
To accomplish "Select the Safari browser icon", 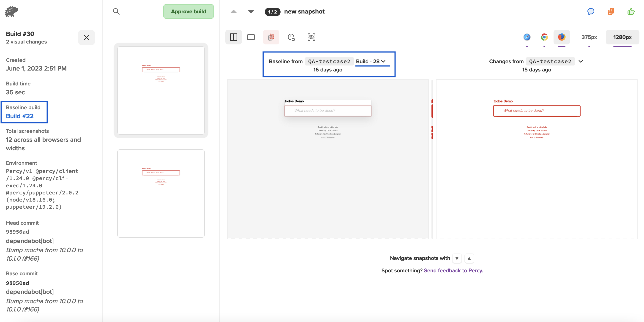I will [527, 37].
